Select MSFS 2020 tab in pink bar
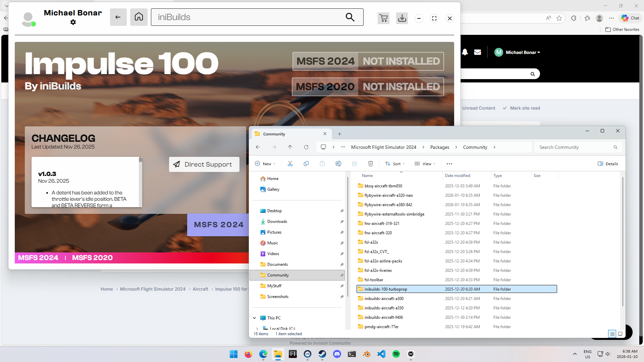This screenshot has width=644, height=362. tap(92, 258)
